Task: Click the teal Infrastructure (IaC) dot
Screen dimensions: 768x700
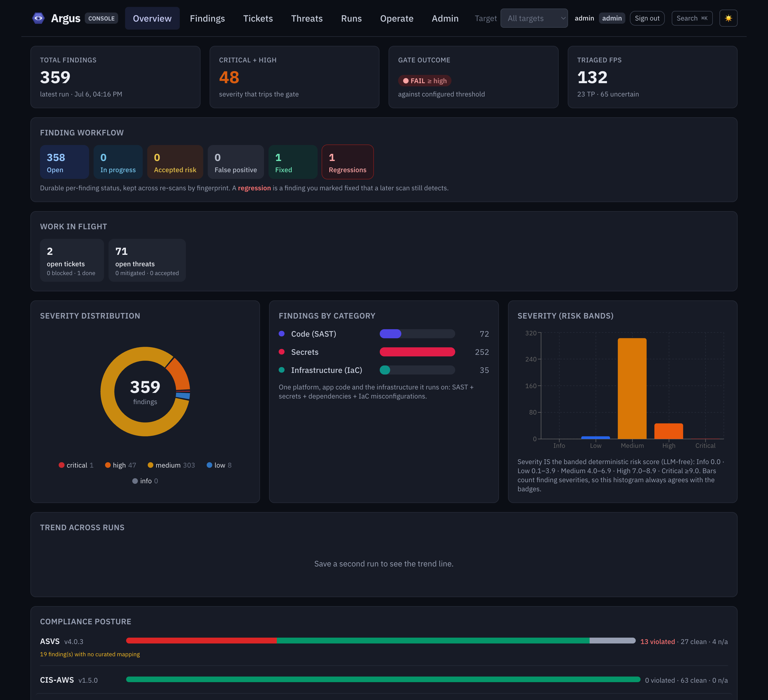Action: [x=282, y=370]
